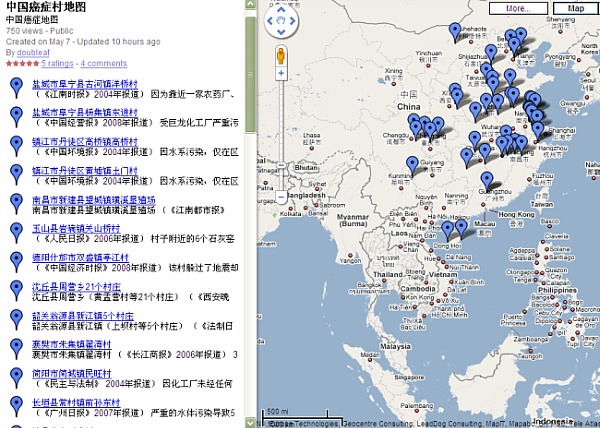Click the map pin near Kunming
600x428 pixels.
pos(411,163)
